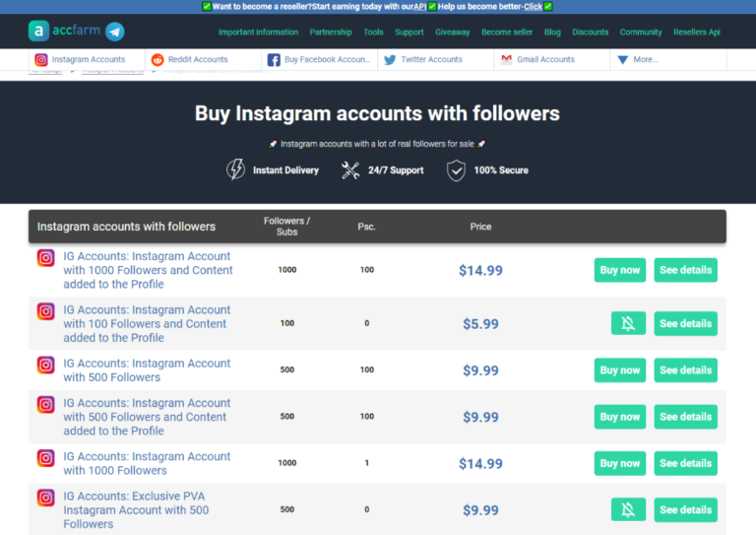Select Reddit Accounts category tab
The width and height of the screenshot is (756, 535).
click(203, 59)
